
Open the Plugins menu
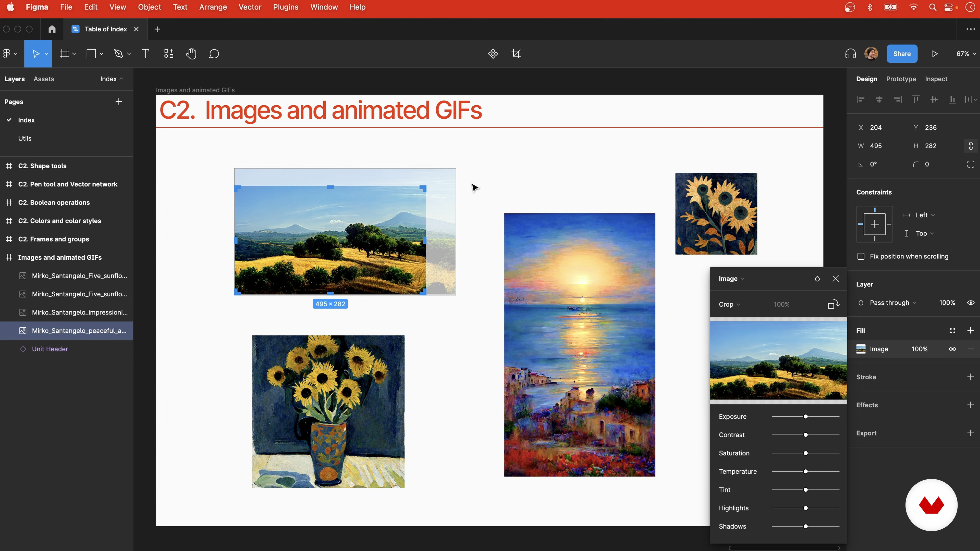pos(285,7)
